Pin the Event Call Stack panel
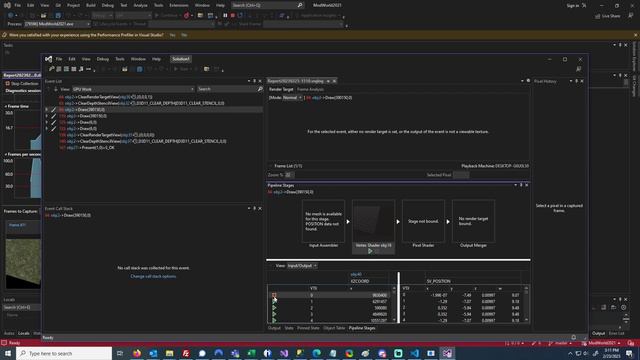This screenshot has width=640, height=360. click(x=254, y=209)
